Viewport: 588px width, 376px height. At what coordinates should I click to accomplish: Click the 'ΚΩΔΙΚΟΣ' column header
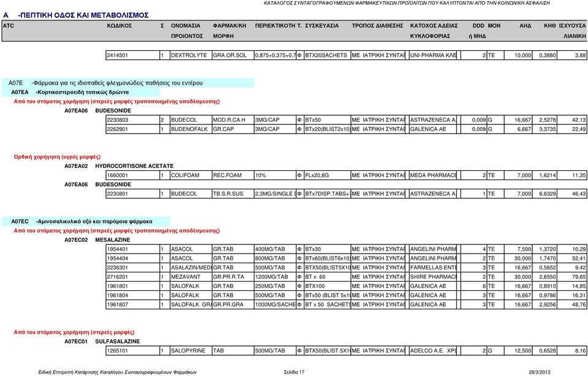coord(119,26)
